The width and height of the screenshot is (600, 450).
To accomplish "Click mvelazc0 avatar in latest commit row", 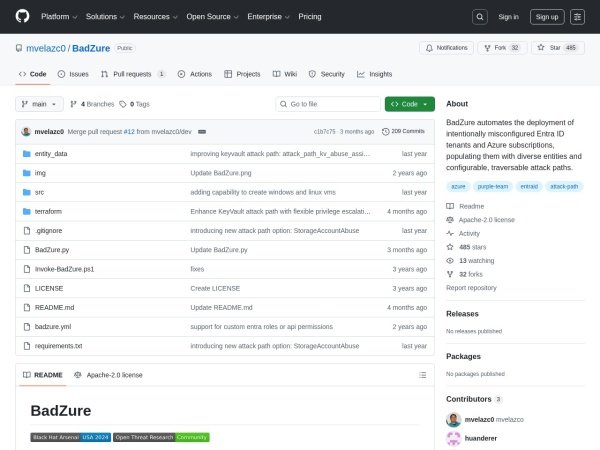I will click(26, 132).
